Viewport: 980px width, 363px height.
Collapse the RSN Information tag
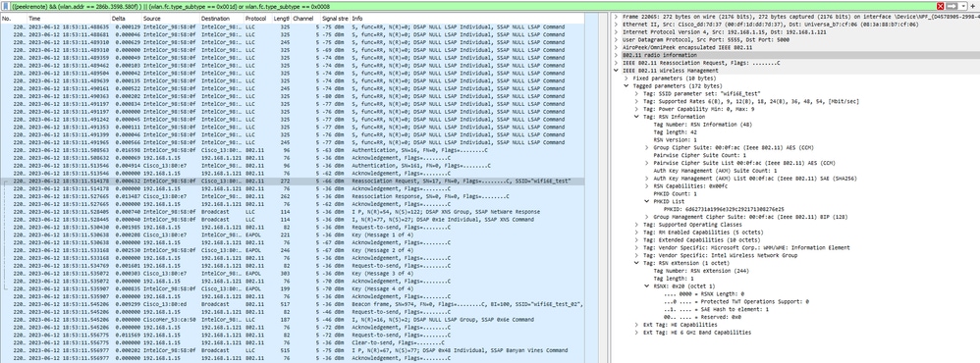click(x=637, y=117)
